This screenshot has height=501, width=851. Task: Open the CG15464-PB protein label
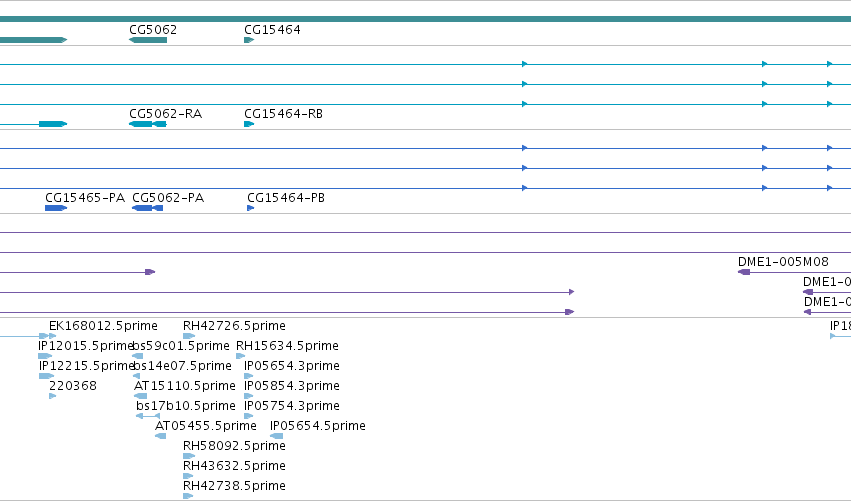[x=286, y=198]
